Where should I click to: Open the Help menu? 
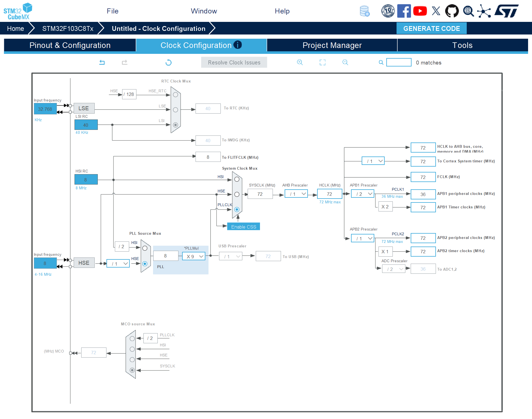pyautogui.click(x=282, y=11)
